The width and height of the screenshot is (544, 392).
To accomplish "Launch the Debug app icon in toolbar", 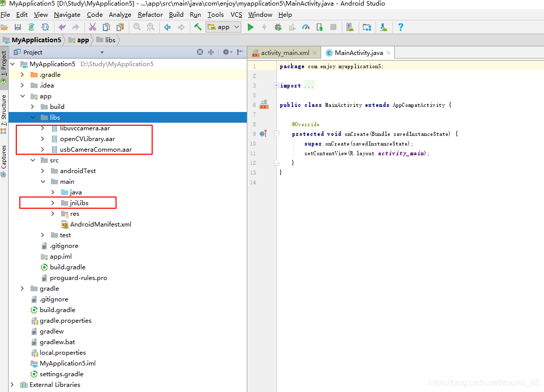I will 278,27.
